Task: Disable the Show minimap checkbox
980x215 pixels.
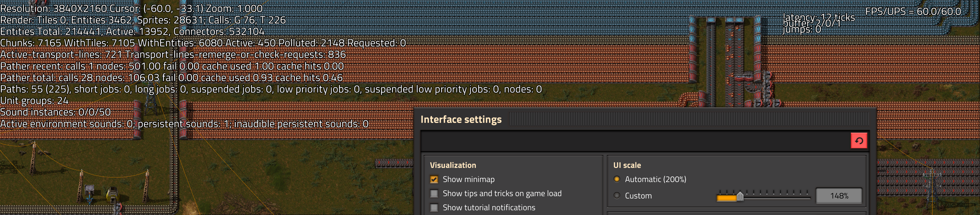Action: point(434,179)
